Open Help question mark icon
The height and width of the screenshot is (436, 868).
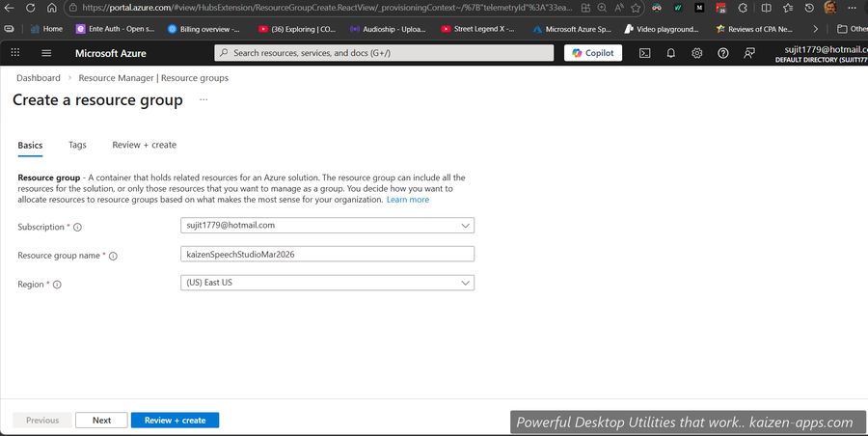pyautogui.click(x=723, y=53)
